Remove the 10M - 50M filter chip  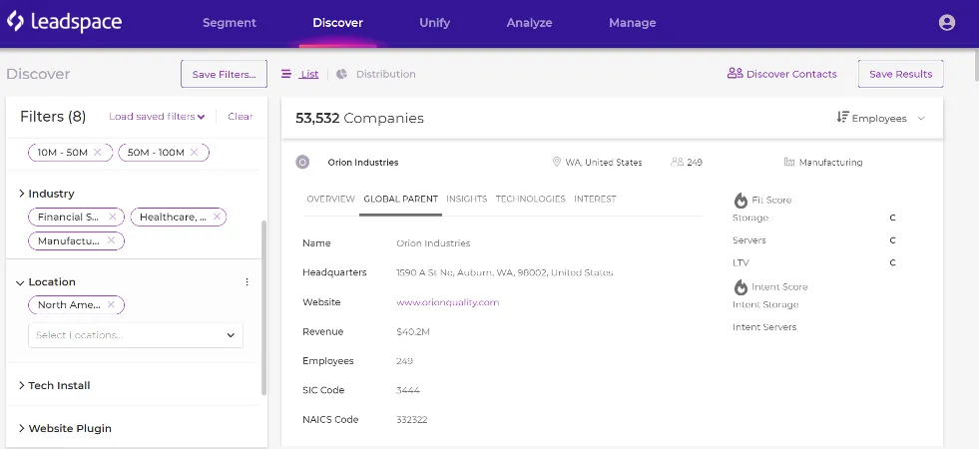coord(97,153)
